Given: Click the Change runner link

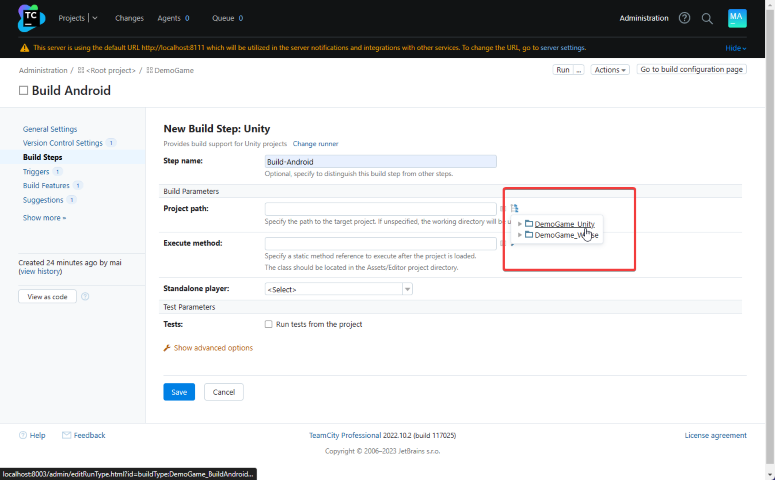Looking at the screenshot, I should [315, 144].
